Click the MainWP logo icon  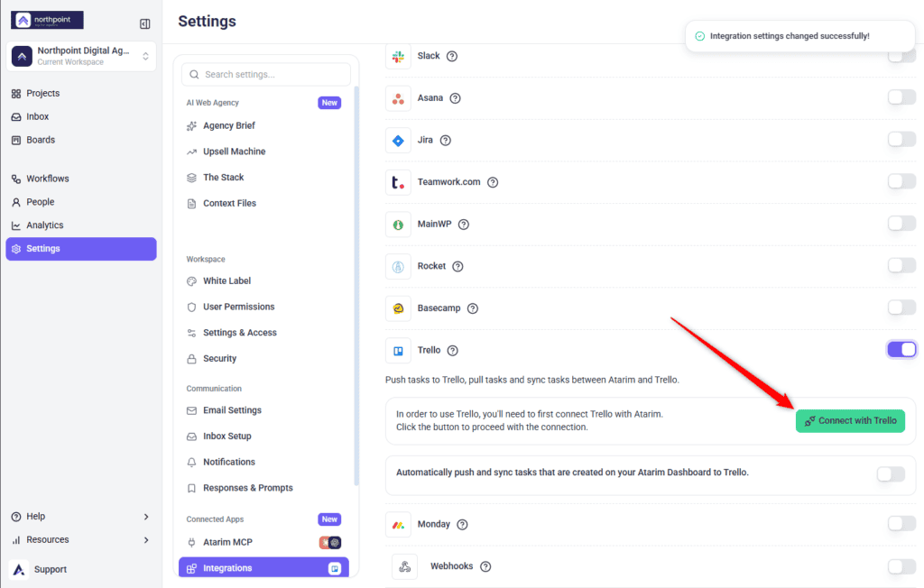tap(398, 225)
